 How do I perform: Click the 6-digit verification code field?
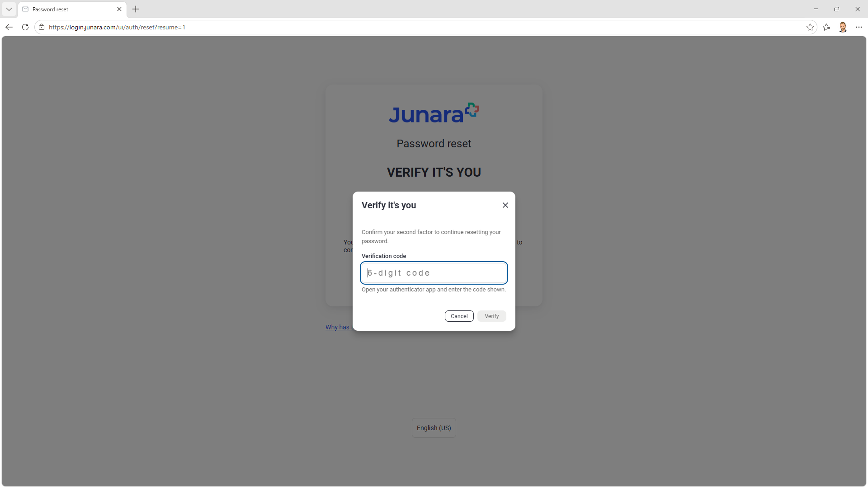pos(434,273)
